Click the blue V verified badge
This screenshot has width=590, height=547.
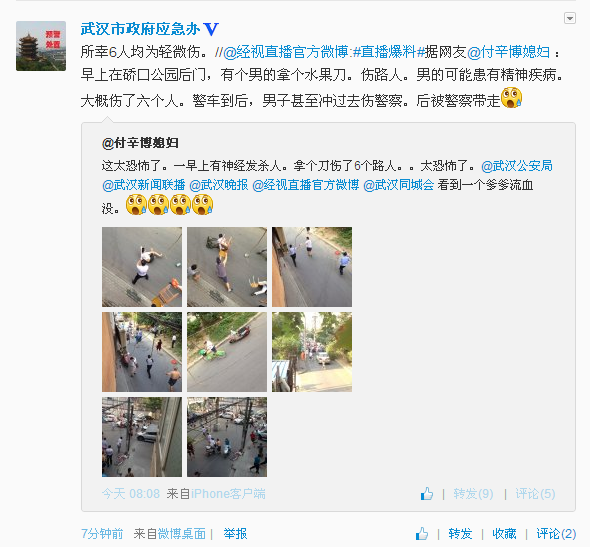211,29
